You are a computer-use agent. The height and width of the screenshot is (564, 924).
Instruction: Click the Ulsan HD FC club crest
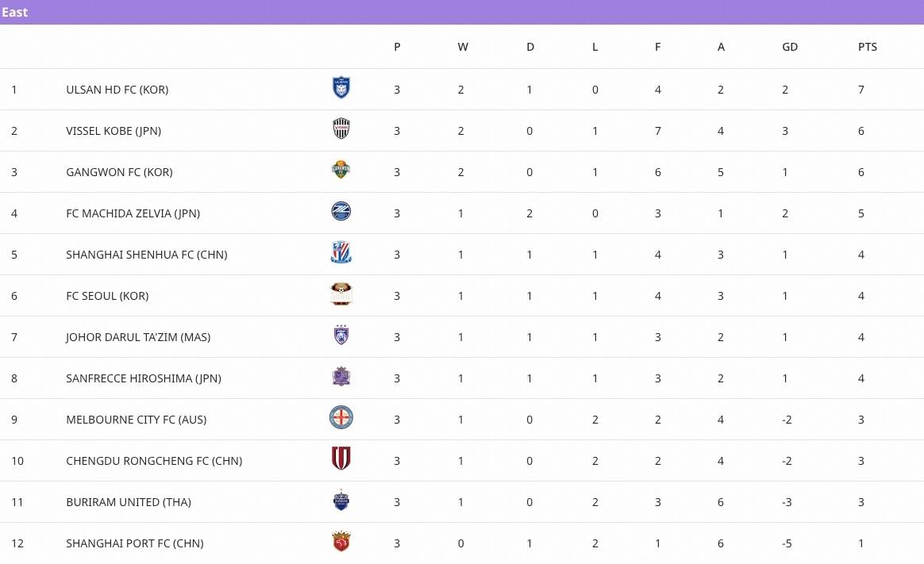[341, 87]
